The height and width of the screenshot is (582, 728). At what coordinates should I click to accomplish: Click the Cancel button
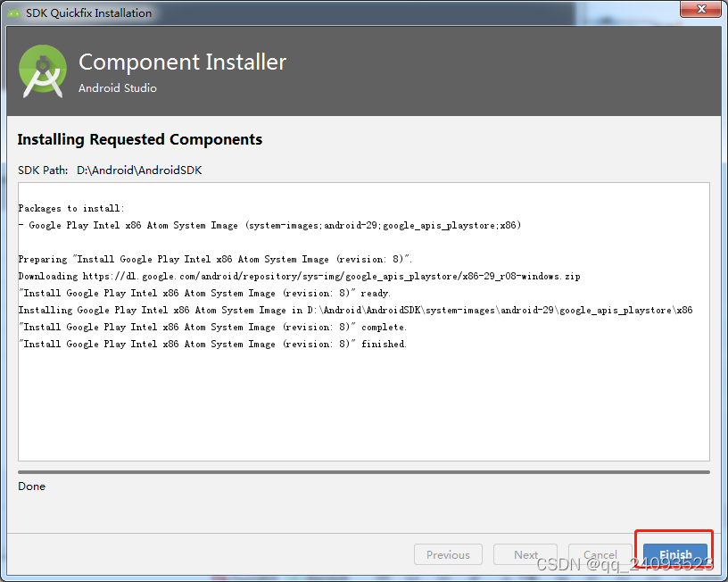coord(600,554)
